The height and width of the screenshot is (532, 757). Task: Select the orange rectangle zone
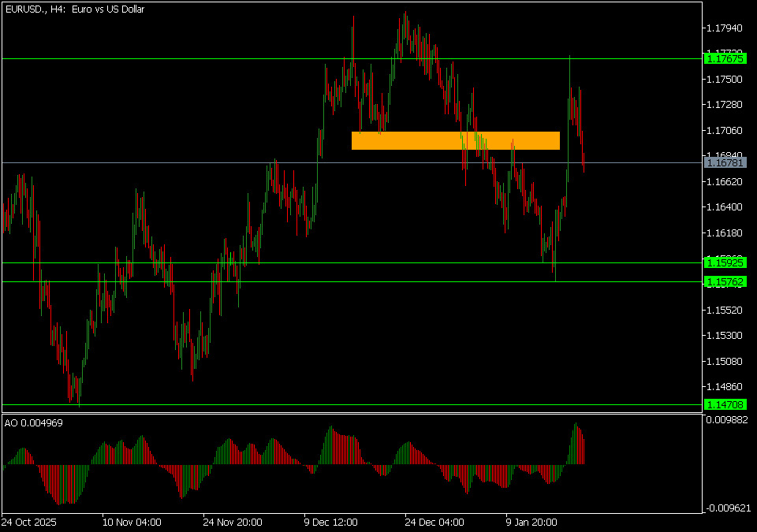pyautogui.click(x=455, y=140)
